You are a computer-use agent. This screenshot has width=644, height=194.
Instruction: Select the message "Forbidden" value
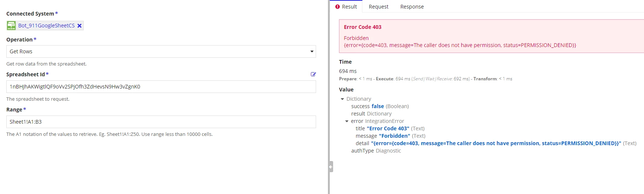394,136
